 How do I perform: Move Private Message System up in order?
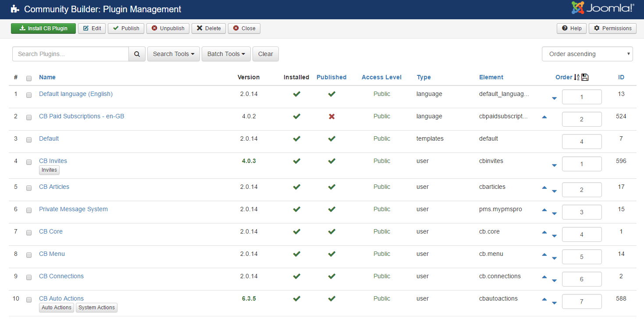click(544, 210)
